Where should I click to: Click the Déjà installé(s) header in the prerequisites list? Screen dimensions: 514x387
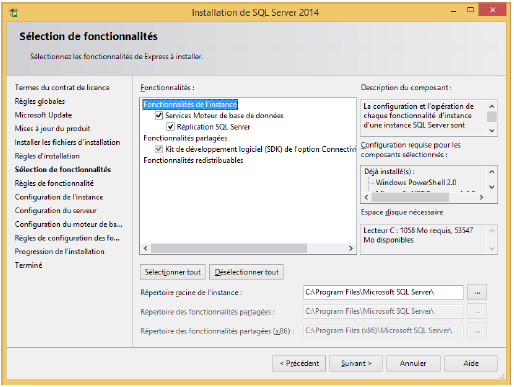click(389, 172)
